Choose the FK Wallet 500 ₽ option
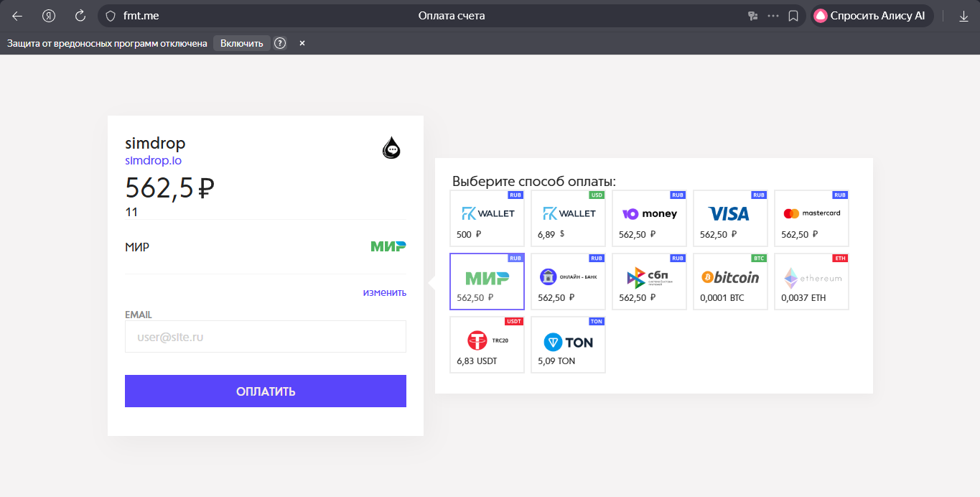Viewport: 980px width, 497px height. coord(487,218)
